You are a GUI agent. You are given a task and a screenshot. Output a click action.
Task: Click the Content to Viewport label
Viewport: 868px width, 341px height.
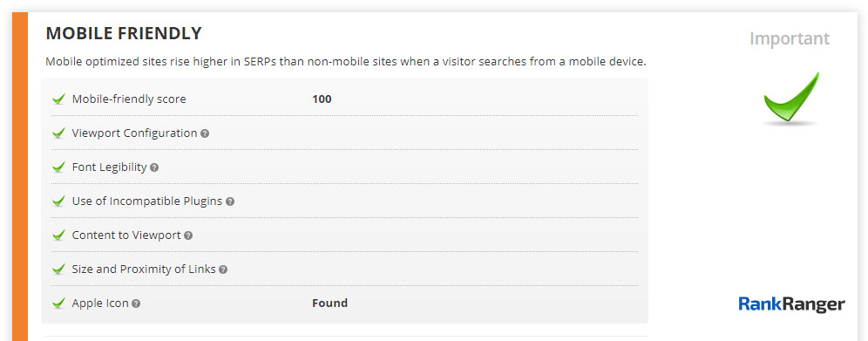tap(126, 235)
